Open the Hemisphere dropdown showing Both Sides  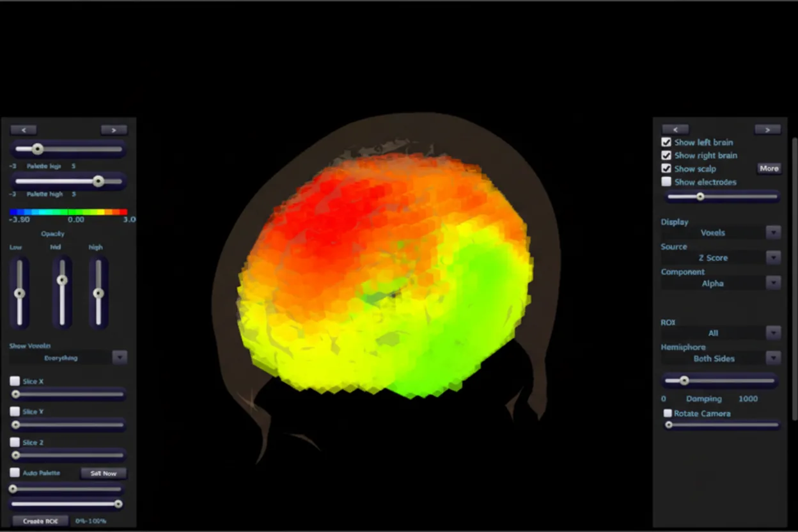[773, 358]
